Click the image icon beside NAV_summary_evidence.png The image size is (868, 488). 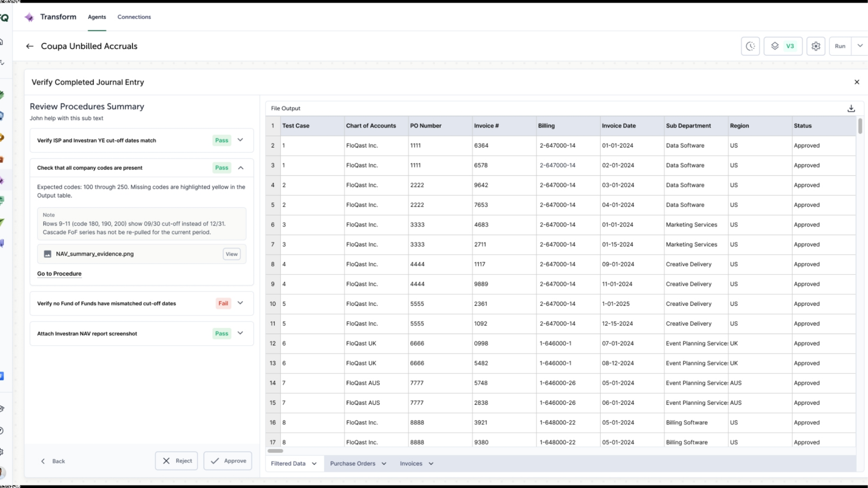(x=47, y=254)
